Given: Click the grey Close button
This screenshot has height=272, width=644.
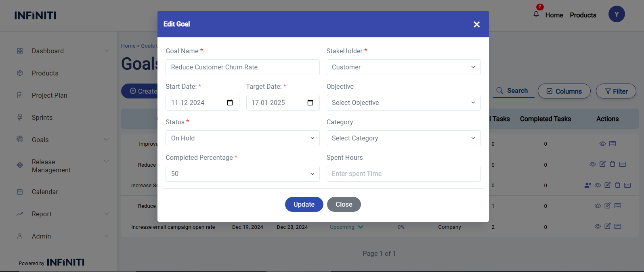Looking at the screenshot, I should click(x=344, y=205).
